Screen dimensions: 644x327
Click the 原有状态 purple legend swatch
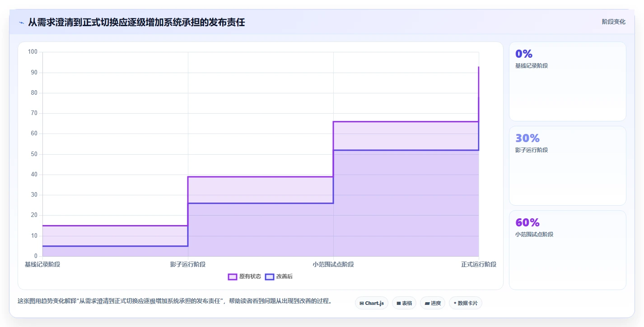point(233,276)
